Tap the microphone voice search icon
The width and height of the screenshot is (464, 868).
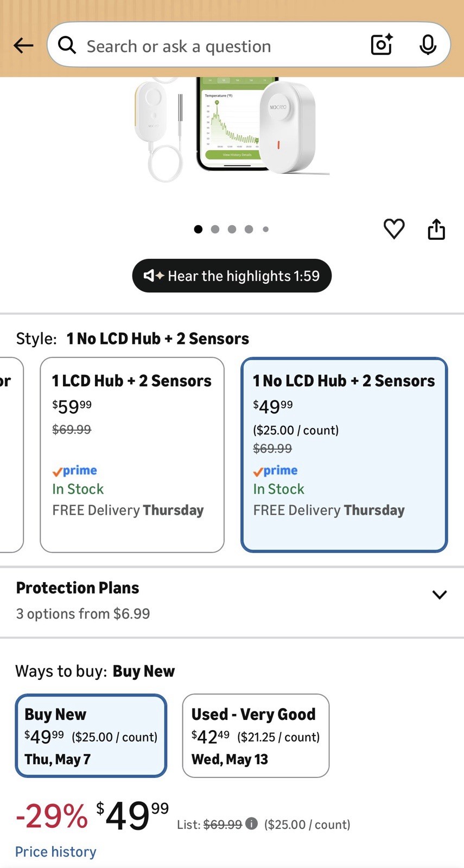click(428, 45)
